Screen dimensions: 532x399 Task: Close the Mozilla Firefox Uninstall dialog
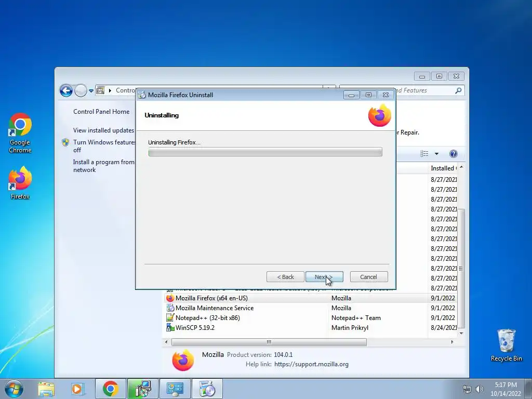pyautogui.click(x=386, y=95)
